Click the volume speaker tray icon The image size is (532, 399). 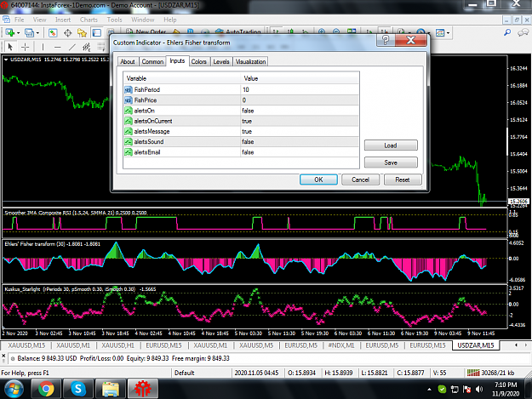(479, 389)
